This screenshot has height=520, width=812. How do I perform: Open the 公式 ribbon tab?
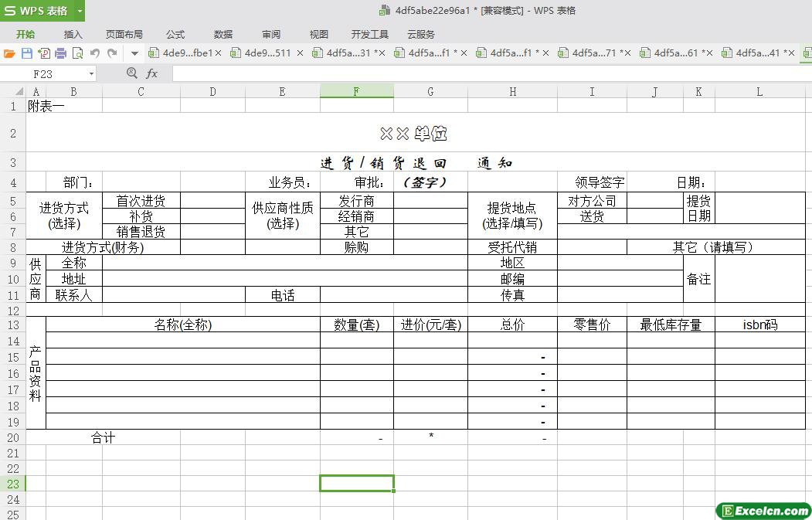(175, 34)
